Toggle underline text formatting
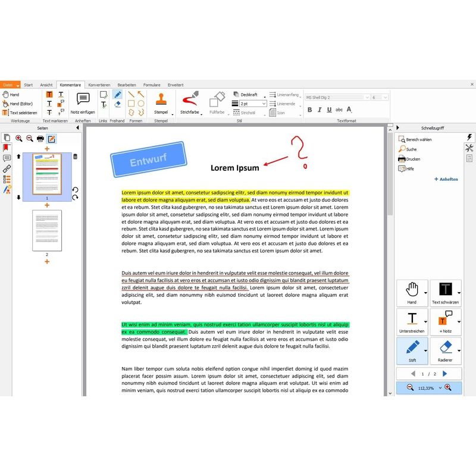This screenshot has height=476, width=476. point(329,109)
